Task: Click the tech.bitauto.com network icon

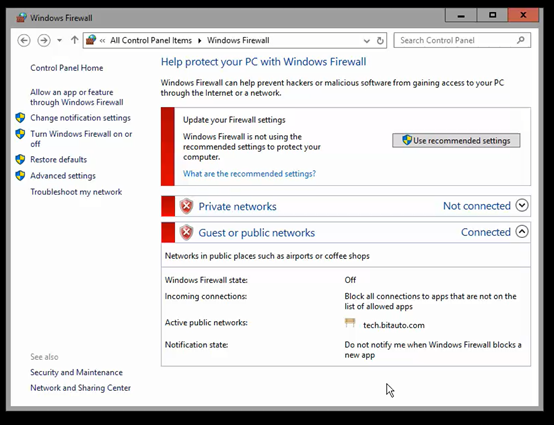Action: 350,323
